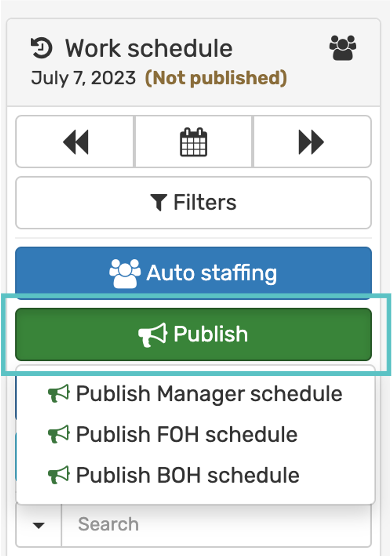Open the calendar date picker
This screenshot has height=557, width=392.
(193, 142)
